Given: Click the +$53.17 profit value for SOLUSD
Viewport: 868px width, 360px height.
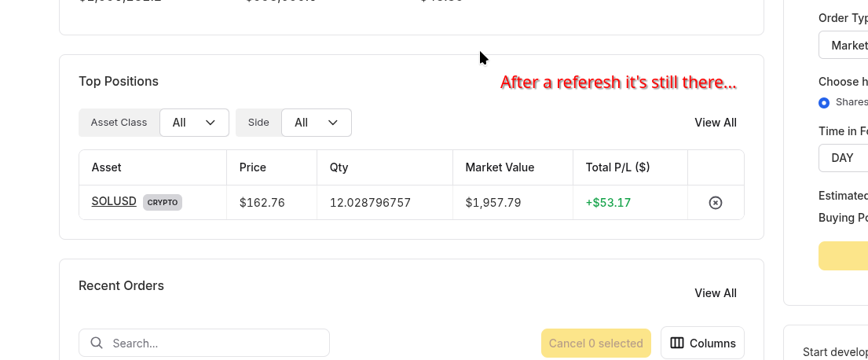Looking at the screenshot, I should point(608,203).
